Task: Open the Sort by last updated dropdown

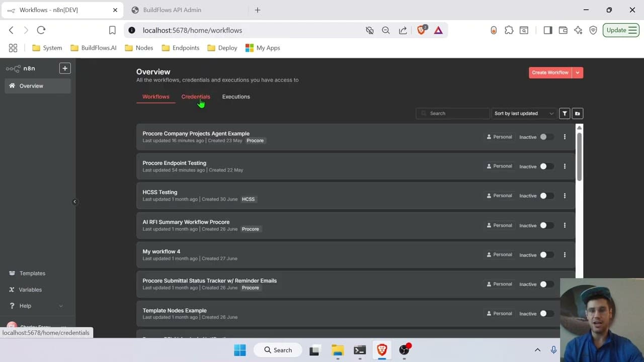Action: pyautogui.click(x=524, y=114)
